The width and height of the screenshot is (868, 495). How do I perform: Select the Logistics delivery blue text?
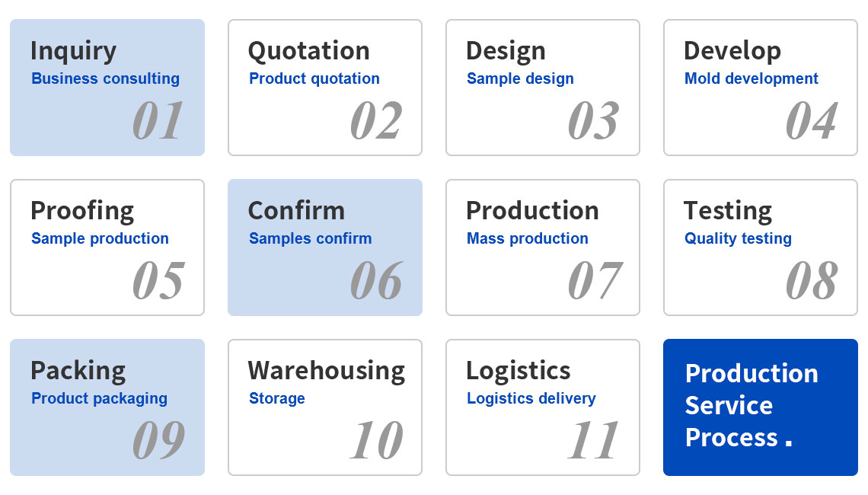[x=531, y=398]
